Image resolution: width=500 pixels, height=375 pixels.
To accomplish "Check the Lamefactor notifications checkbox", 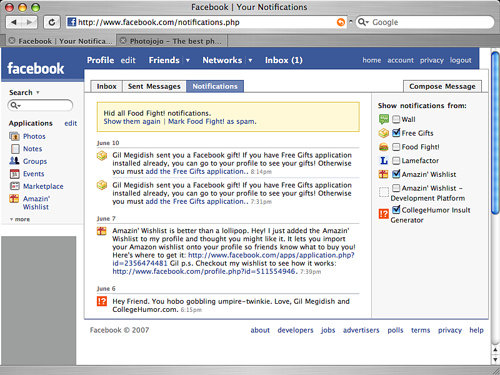I will 396,161.
